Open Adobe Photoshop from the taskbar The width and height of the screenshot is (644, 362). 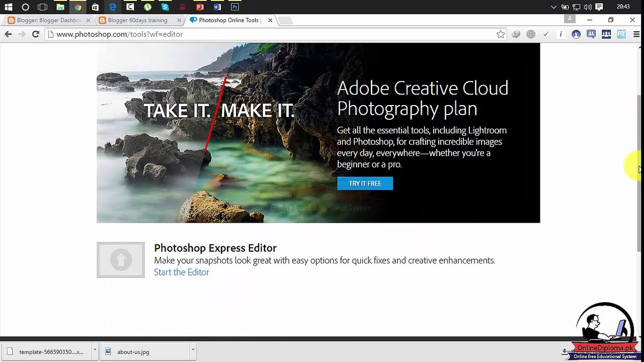tap(235, 7)
